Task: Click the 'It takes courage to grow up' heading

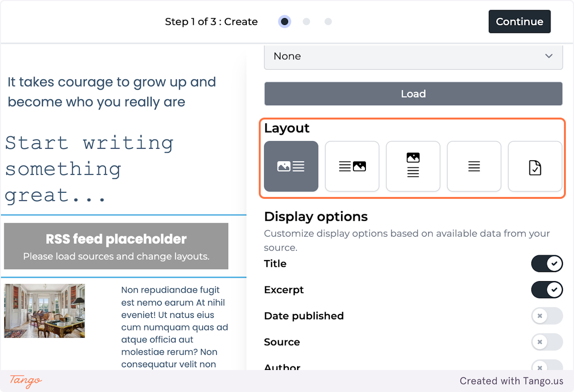Action: click(112, 92)
